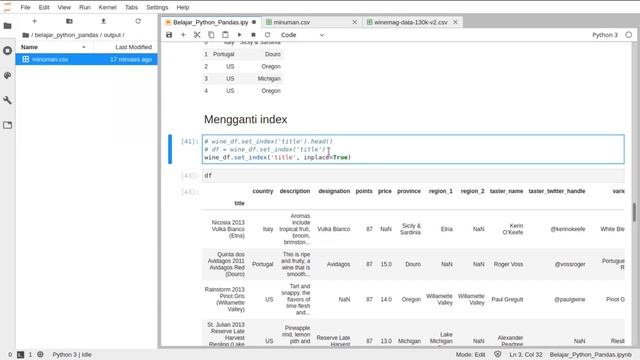The image size is (640, 360).
Task: Open the Edit menu
Action: [44, 7]
